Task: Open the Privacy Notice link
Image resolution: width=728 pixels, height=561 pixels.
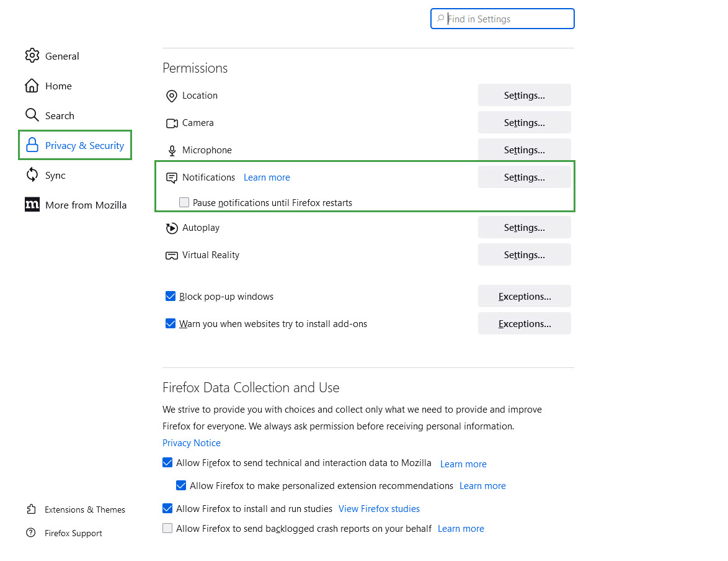Action: [192, 443]
